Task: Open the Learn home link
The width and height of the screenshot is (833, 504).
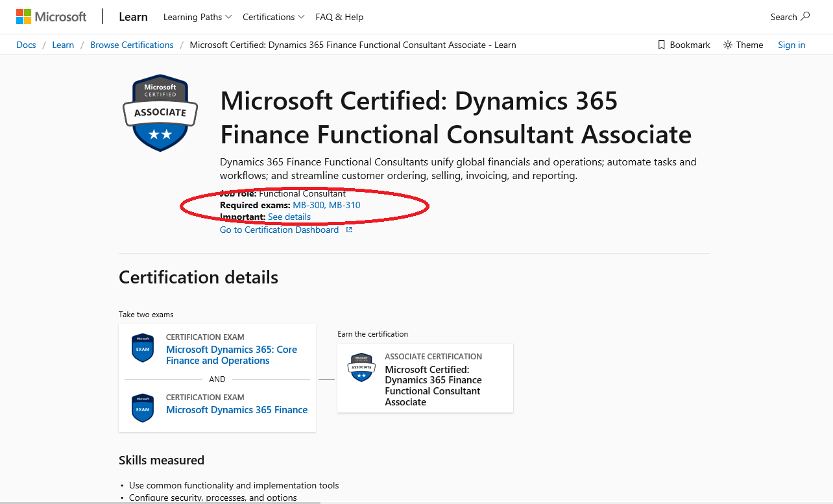Action: (x=133, y=17)
